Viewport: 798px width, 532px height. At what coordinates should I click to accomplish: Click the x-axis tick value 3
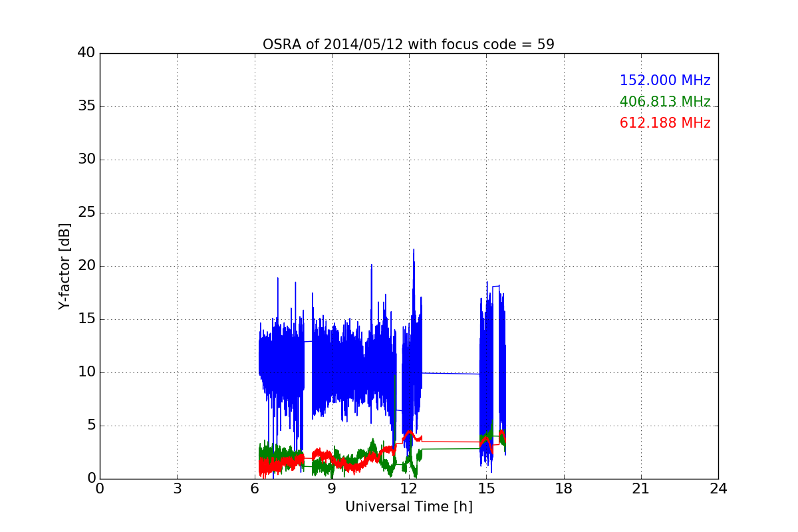point(177,489)
